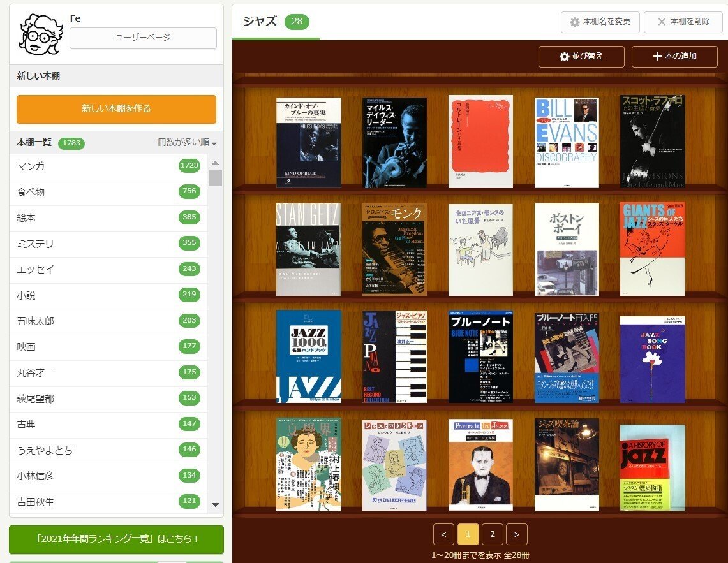Screen dimensions: 728x563
Task: Open the カインド・オブ・ブルーの真実 book cover
Action: (x=308, y=142)
